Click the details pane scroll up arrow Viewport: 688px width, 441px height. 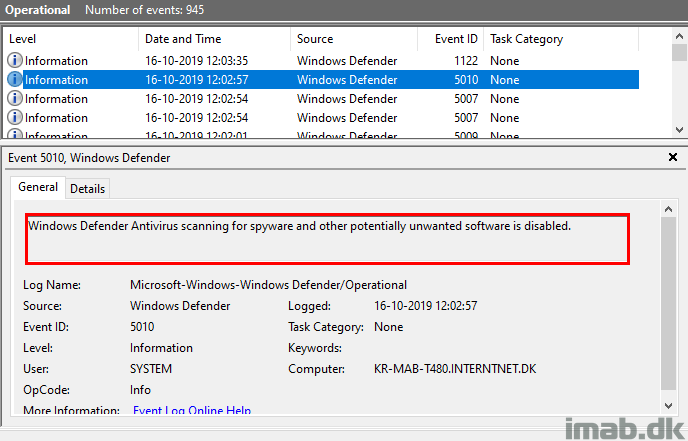coord(668,209)
